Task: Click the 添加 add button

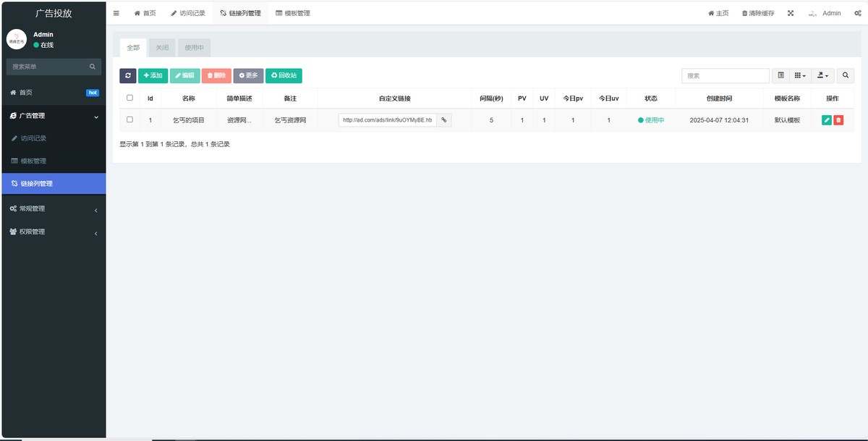Action: [x=151, y=75]
